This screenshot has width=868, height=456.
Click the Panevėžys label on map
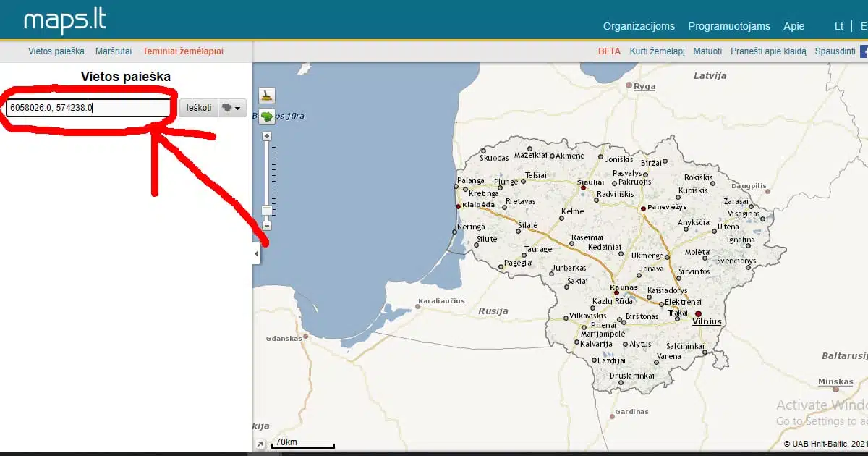tap(667, 206)
